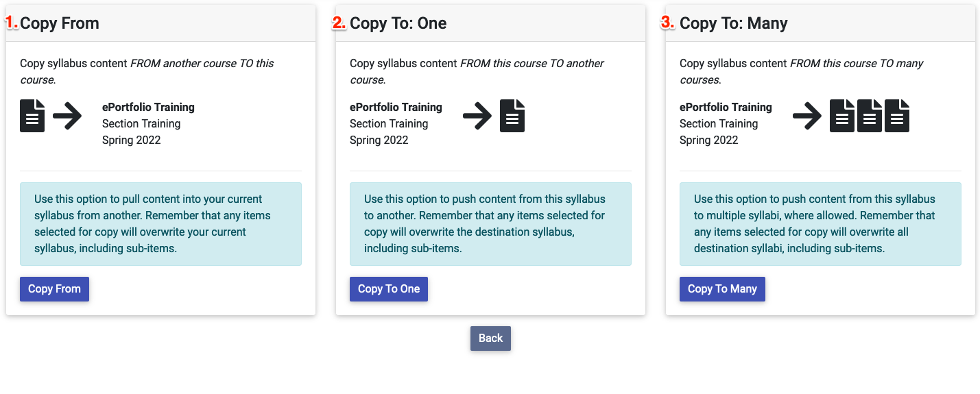
Task: Click the info box about multiple syllabi
Action: click(820, 224)
